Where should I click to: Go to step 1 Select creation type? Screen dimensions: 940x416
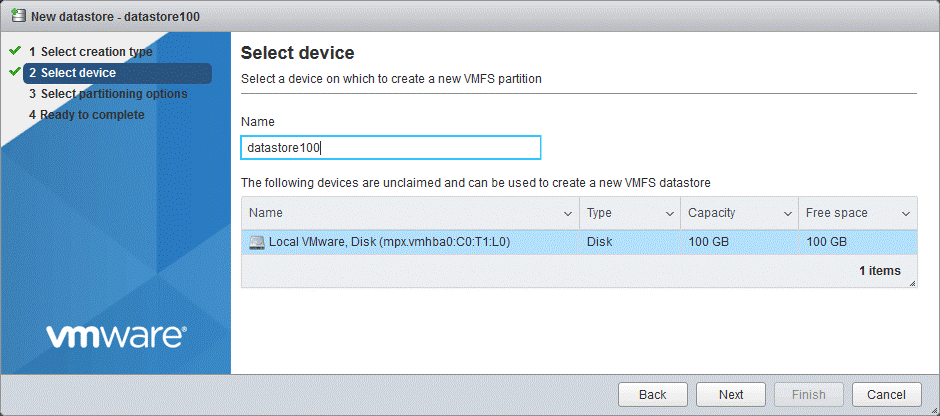[x=96, y=52]
